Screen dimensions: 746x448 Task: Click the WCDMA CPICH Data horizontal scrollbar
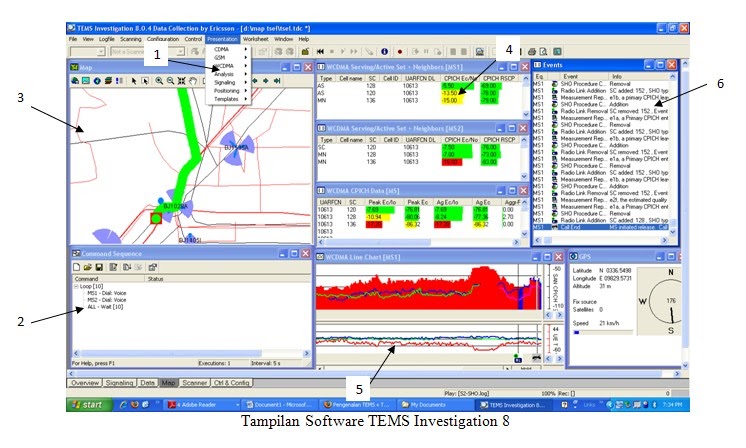(x=418, y=242)
